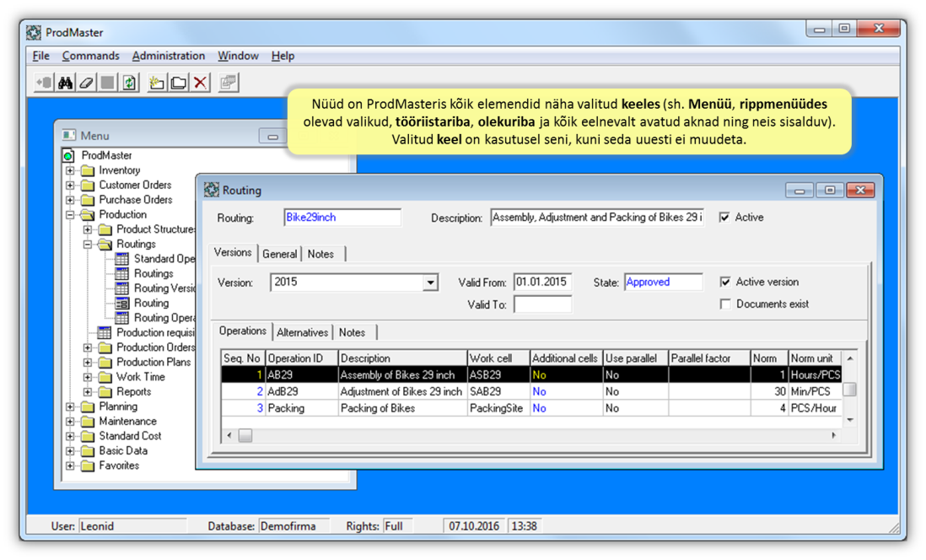Select the 'Packing of Bikes' description cell

[x=402, y=408]
